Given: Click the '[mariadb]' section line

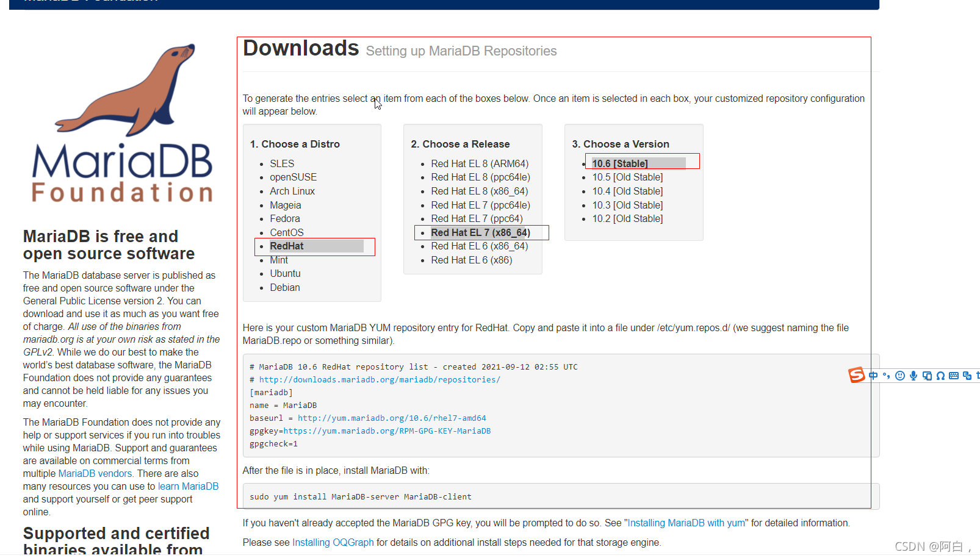Looking at the screenshot, I should point(271,392).
